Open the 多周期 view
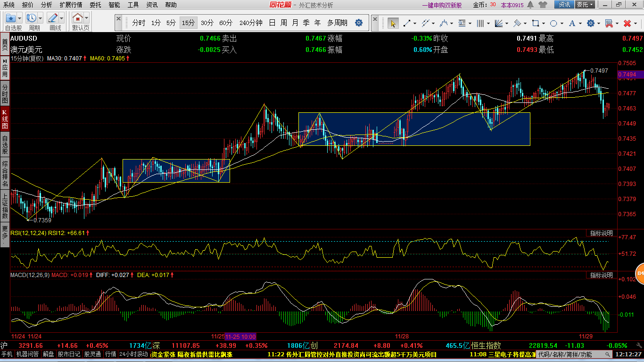This screenshot has height=362, width=644. pyautogui.click(x=337, y=23)
